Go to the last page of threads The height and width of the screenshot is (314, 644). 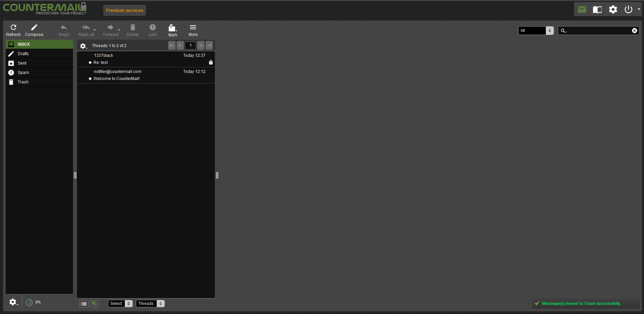209,45
